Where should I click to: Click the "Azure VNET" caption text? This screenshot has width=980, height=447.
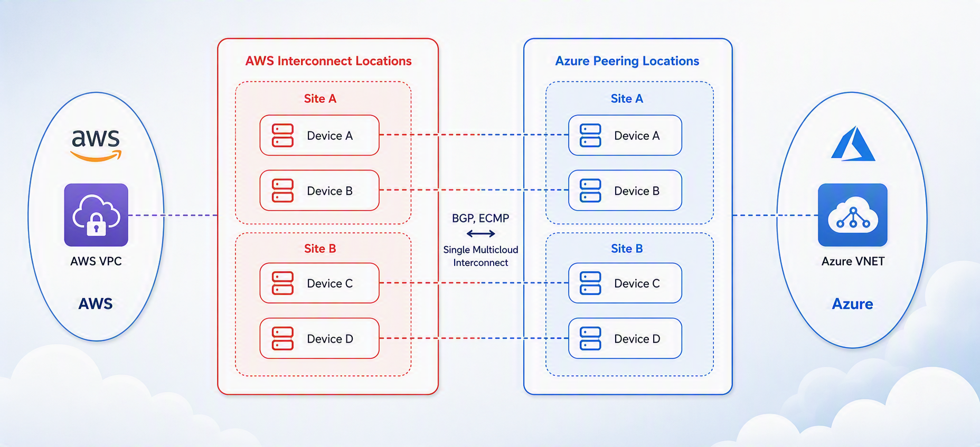[x=853, y=261]
